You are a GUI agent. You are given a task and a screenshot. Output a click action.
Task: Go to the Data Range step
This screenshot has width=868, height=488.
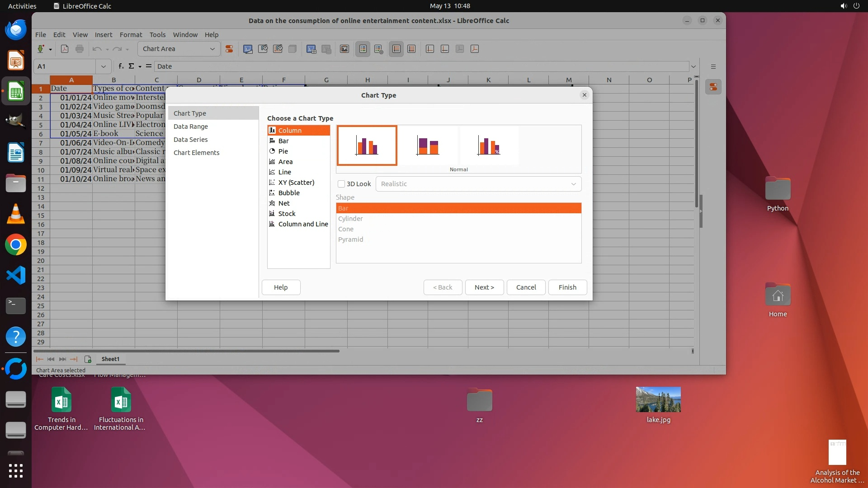tap(190, 127)
